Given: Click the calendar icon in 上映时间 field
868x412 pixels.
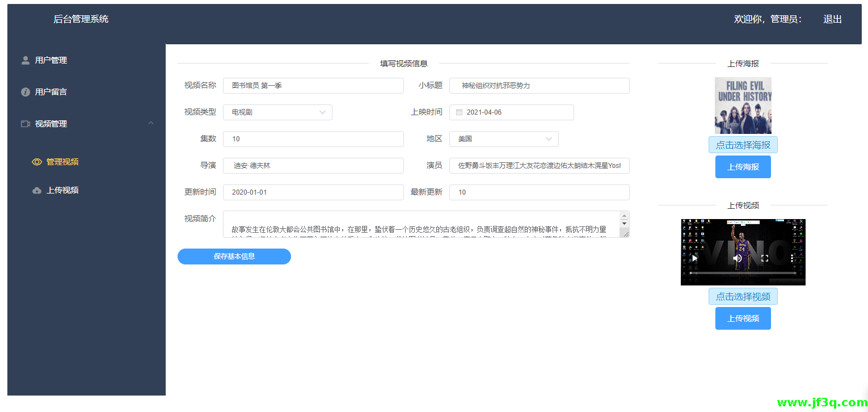Looking at the screenshot, I should pos(460,112).
